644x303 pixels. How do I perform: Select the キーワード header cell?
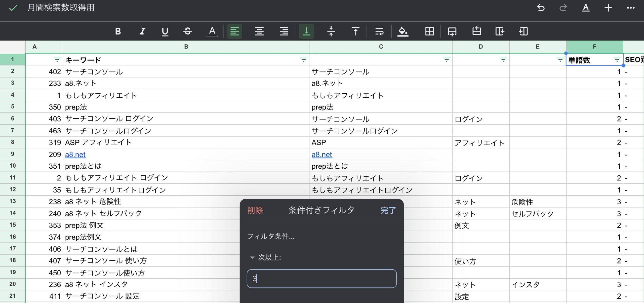(x=186, y=60)
